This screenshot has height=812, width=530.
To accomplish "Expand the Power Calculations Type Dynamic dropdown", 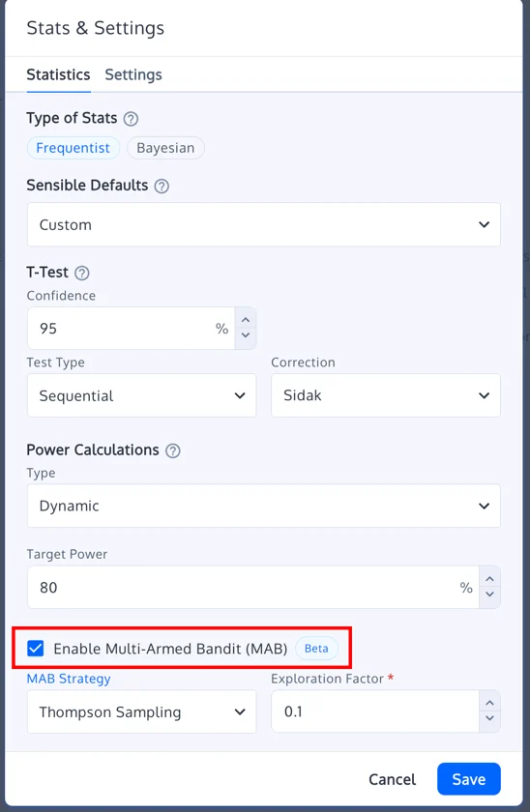I will pyautogui.click(x=264, y=506).
